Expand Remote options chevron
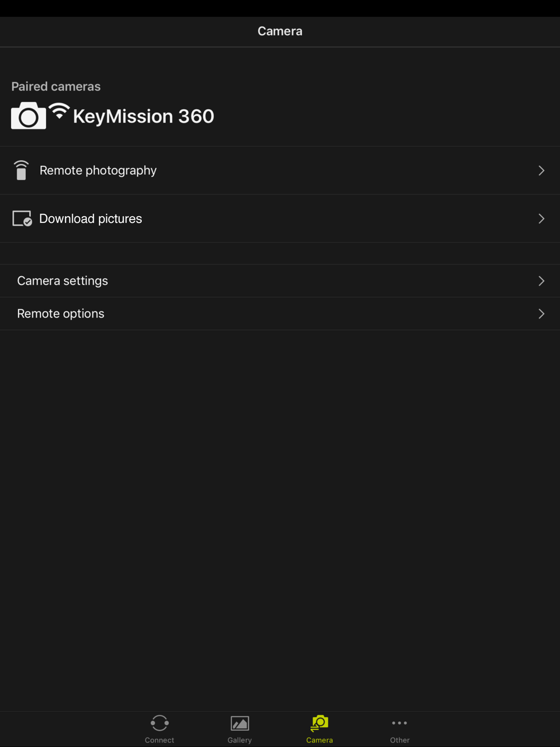Image resolution: width=560 pixels, height=747 pixels. [542, 314]
